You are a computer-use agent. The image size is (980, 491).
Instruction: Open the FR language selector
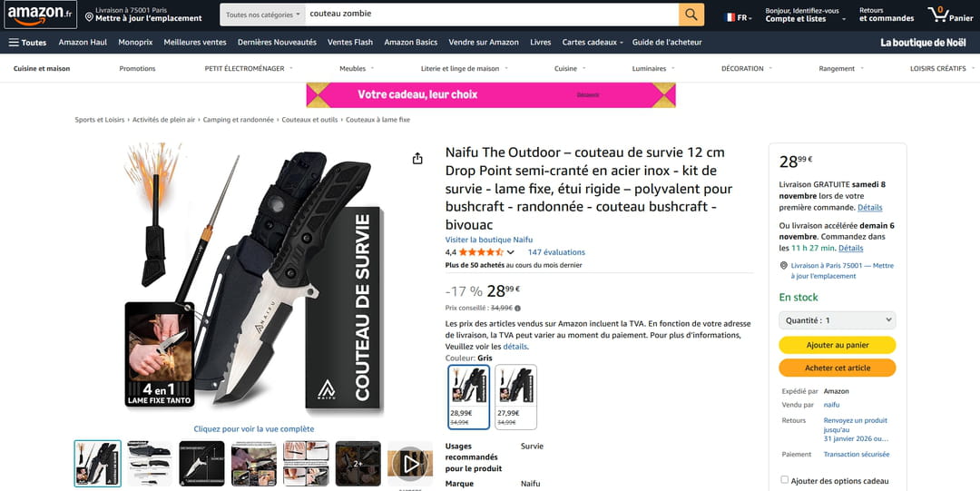click(x=738, y=17)
